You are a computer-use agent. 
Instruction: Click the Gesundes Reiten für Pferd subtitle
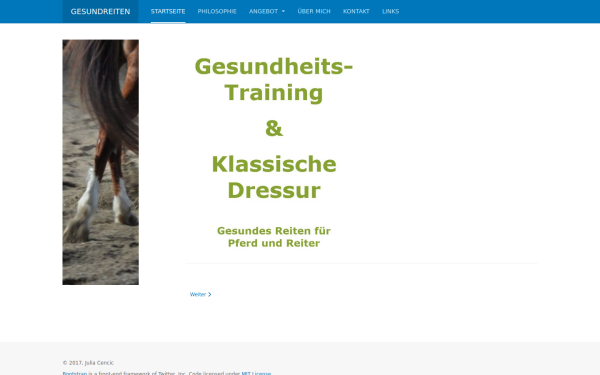point(274,237)
